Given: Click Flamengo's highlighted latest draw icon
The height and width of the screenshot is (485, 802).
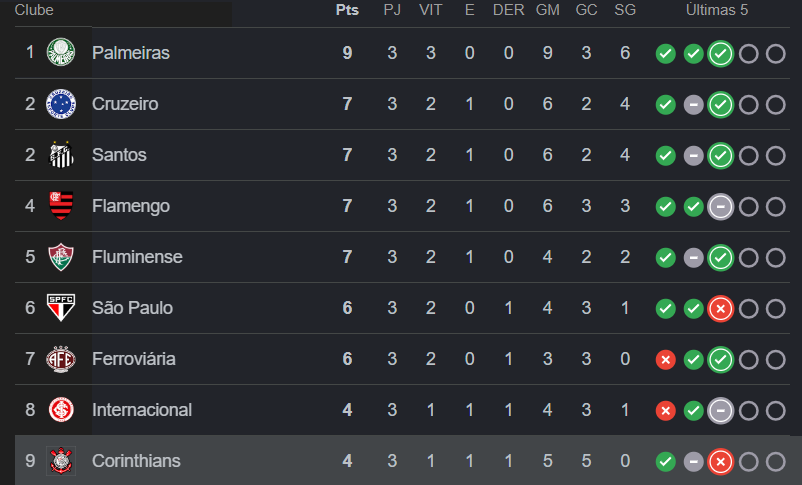Looking at the screenshot, I should [x=720, y=207].
